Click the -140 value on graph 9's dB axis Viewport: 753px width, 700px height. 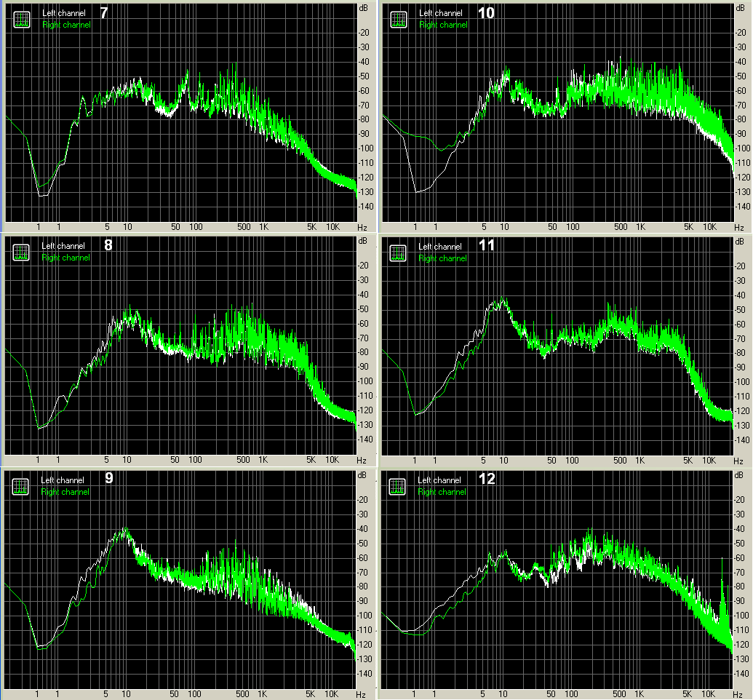(x=364, y=674)
